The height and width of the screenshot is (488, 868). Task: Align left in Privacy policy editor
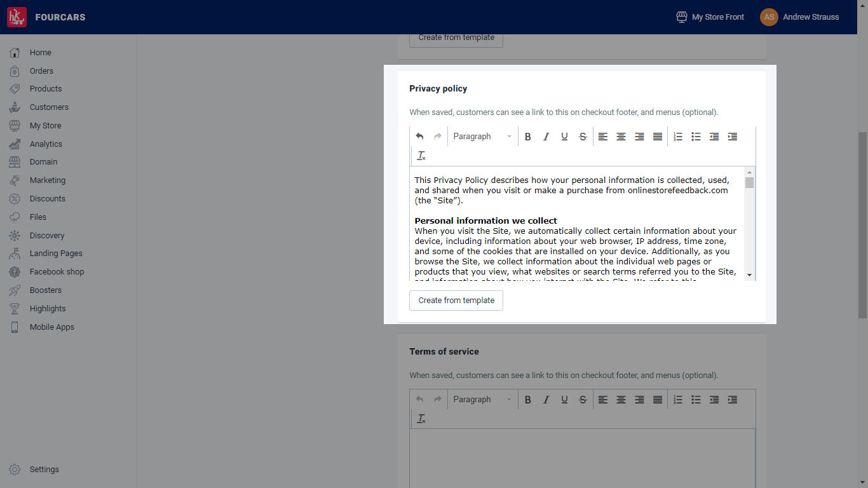[x=603, y=137]
